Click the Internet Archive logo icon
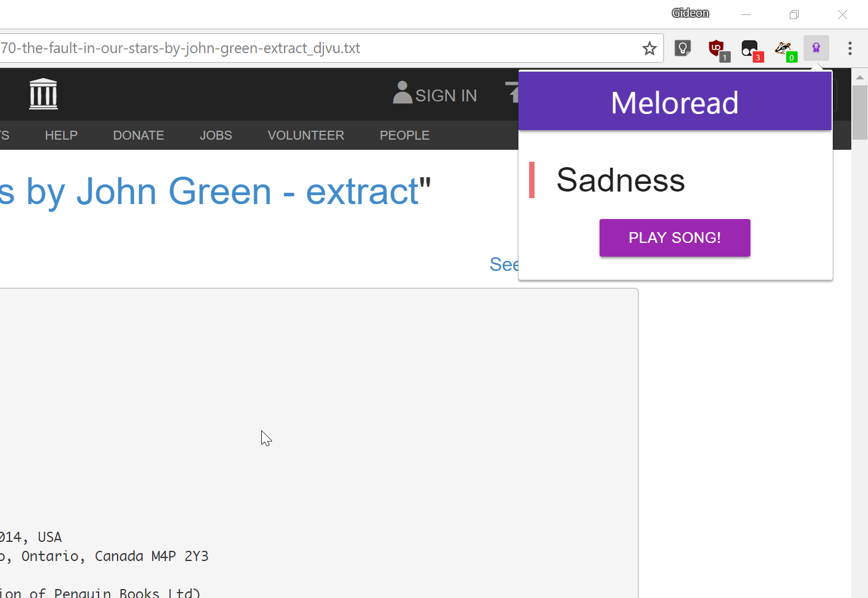The image size is (868, 598). pos(44,94)
